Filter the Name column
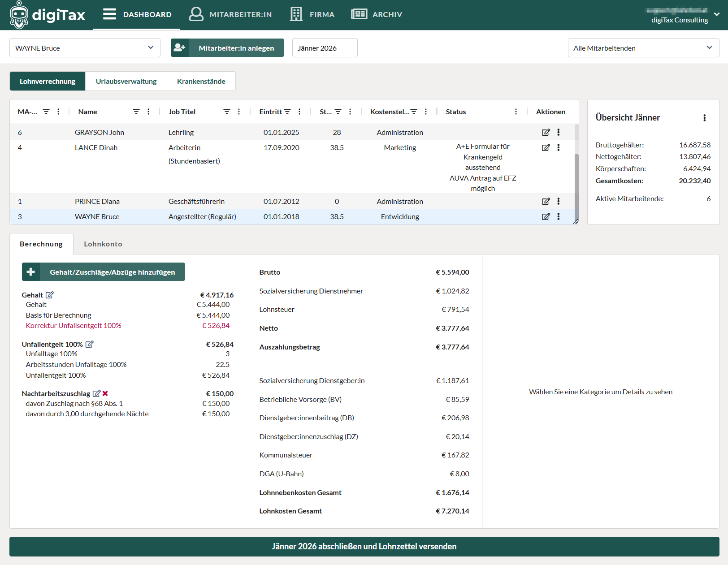728x565 pixels. point(136,112)
